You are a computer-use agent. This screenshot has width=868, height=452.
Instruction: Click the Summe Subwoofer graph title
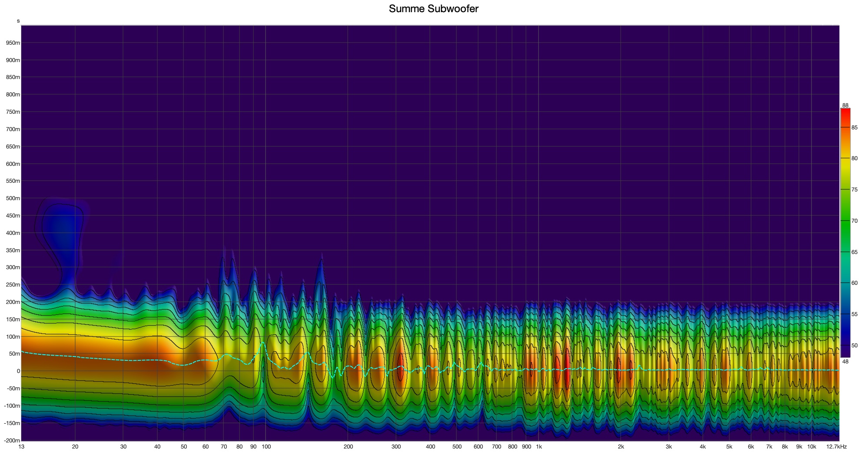coord(433,9)
